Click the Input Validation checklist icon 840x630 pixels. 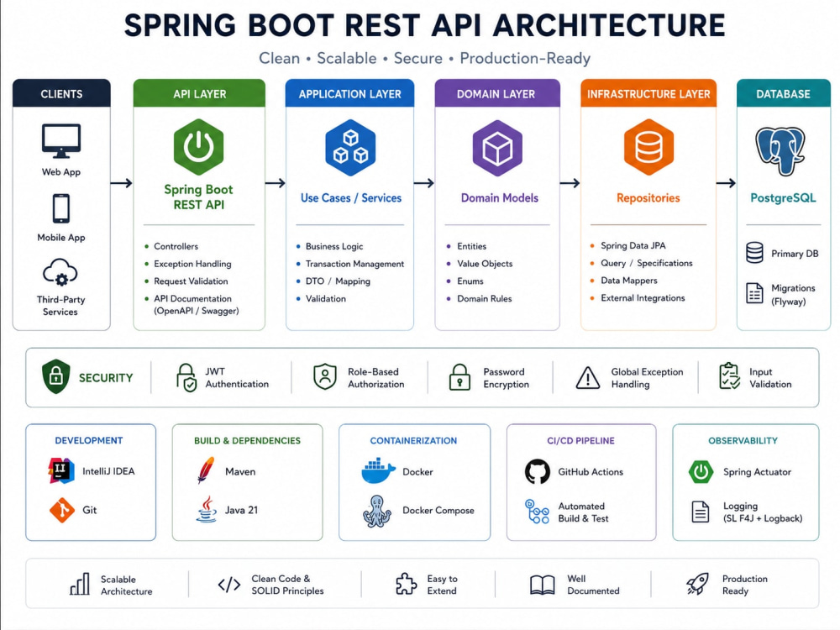(729, 376)
